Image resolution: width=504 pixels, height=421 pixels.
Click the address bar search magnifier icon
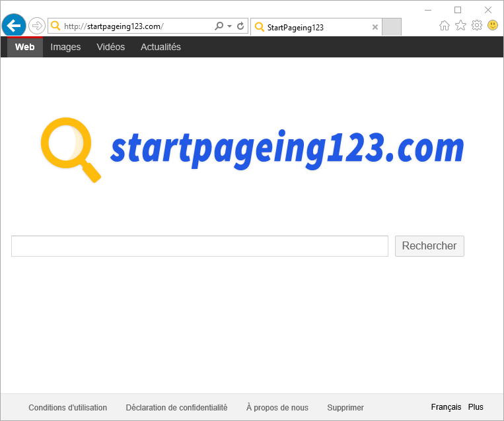(x=219, y=26)
